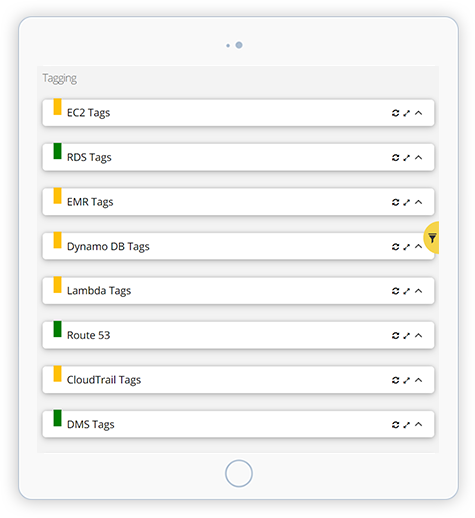475x518 pixels.
Task: Click the green status bar on RDS Tags
Action: click(57, 151)
